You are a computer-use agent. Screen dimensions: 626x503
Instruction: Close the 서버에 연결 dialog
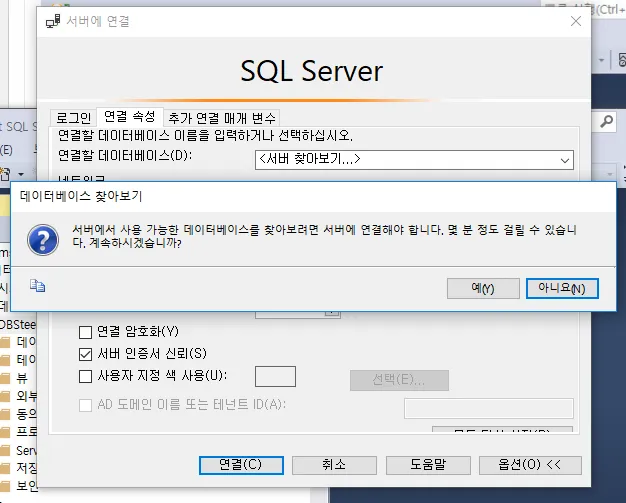(x=576, y=21)
